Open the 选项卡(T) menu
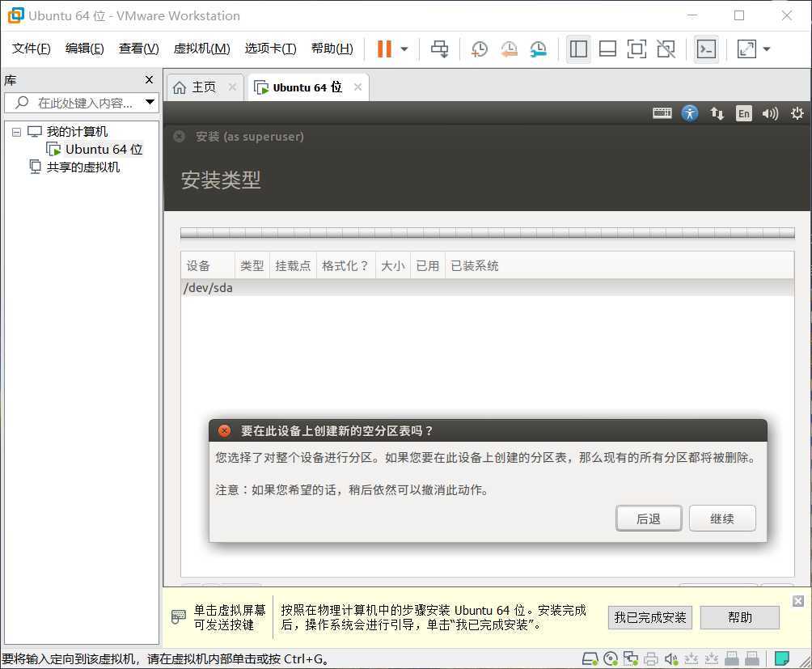 point(270,49)
